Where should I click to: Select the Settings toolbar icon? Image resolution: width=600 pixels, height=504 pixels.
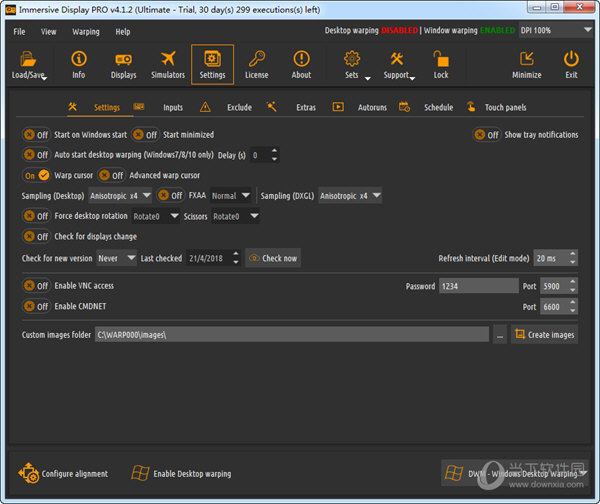pos(212,59)
